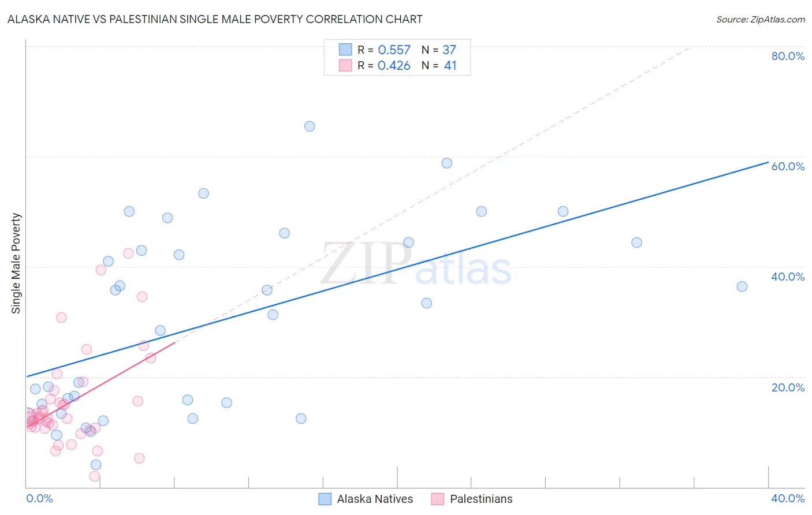This screenshot has height=515, width=812.
Task: Click the 40.0% x-axis label
Action: click(788, 498)
